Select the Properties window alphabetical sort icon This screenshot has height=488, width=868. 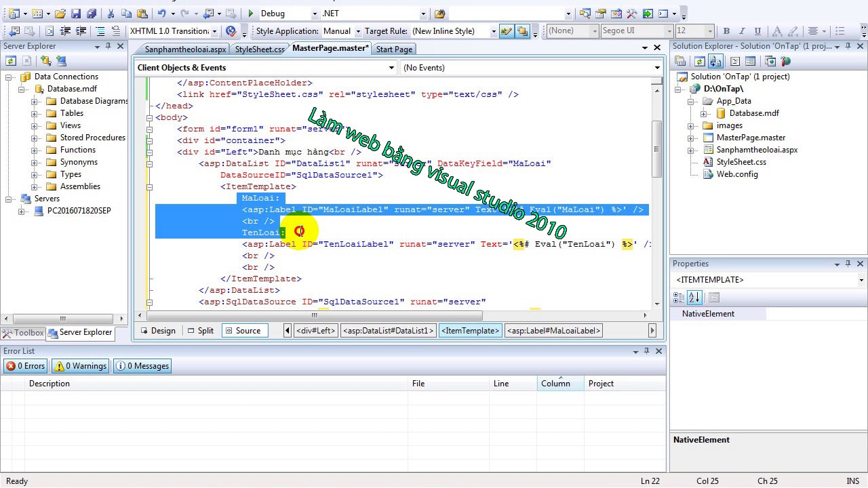[694, 298]
